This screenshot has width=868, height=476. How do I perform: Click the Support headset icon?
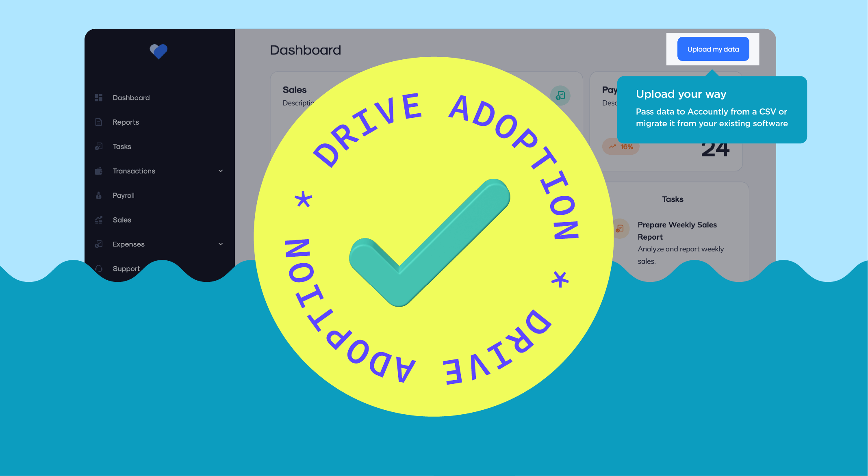(98, 268)
